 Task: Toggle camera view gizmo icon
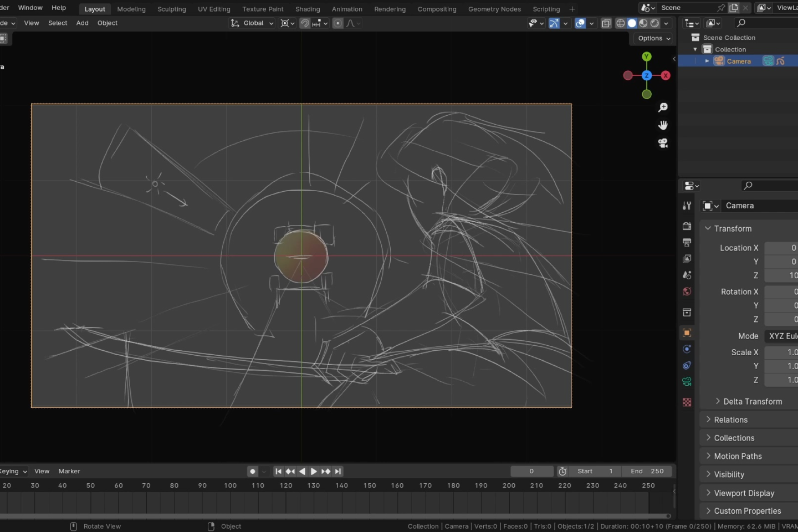[663, 143]
